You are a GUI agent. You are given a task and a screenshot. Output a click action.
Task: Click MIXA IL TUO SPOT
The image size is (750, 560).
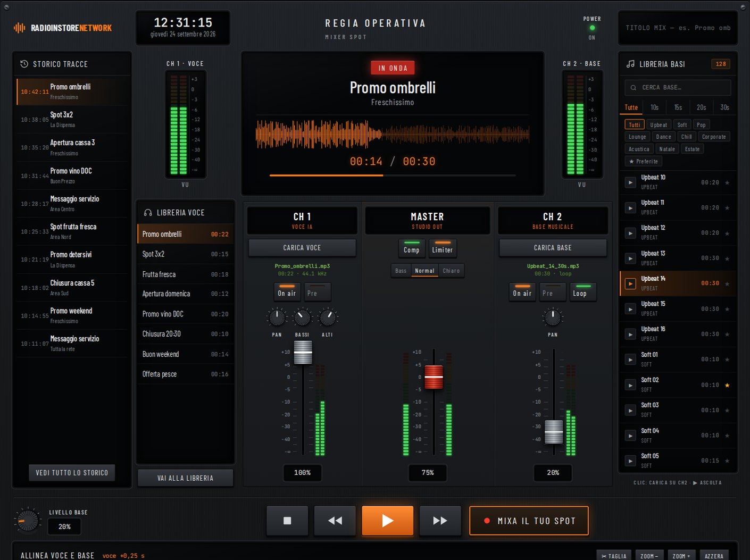529,521
